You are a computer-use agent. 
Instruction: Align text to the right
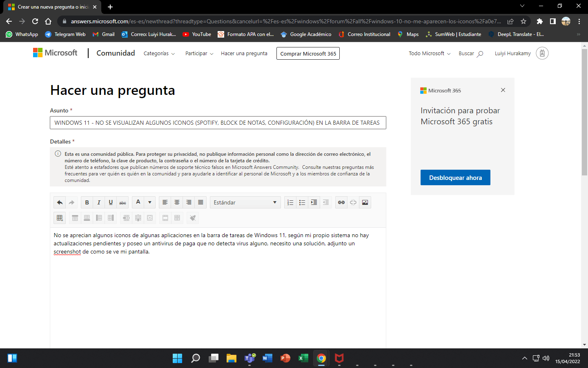coord(189,202)
